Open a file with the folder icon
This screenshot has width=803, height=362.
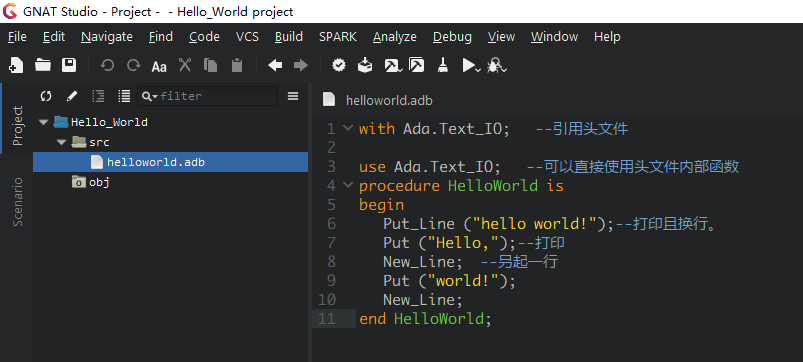click(43, 65)
